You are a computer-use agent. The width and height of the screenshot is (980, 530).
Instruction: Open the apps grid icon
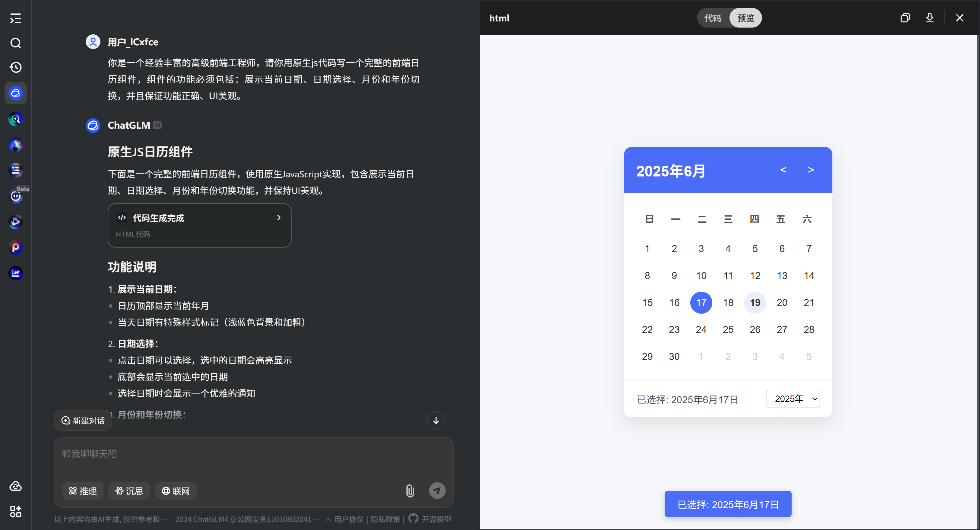16,511
